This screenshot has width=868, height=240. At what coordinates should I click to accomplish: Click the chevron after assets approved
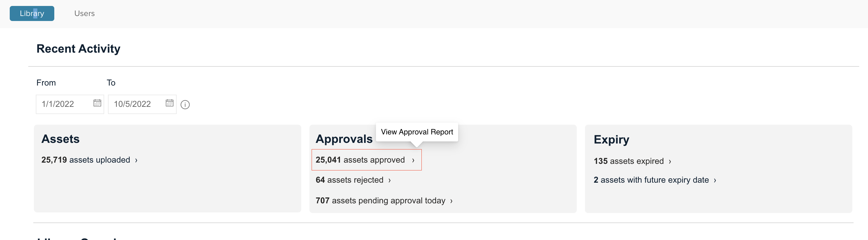(413, 160)
